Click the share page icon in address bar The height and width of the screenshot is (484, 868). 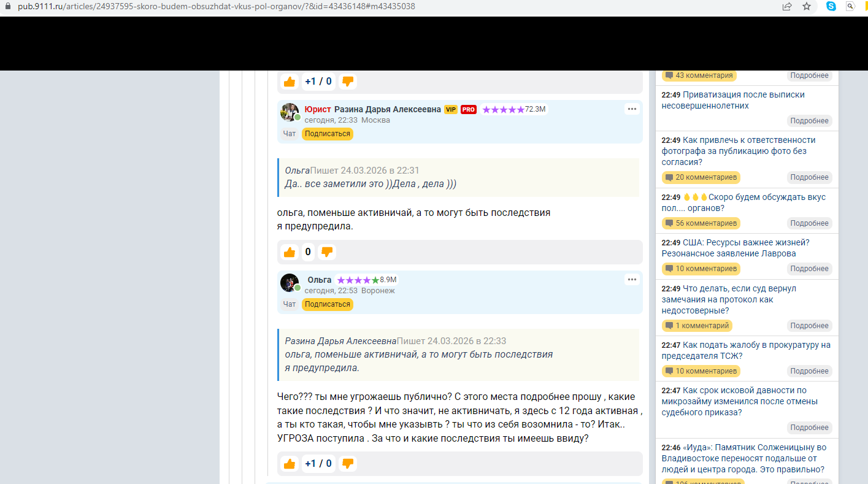click(787, 6)
